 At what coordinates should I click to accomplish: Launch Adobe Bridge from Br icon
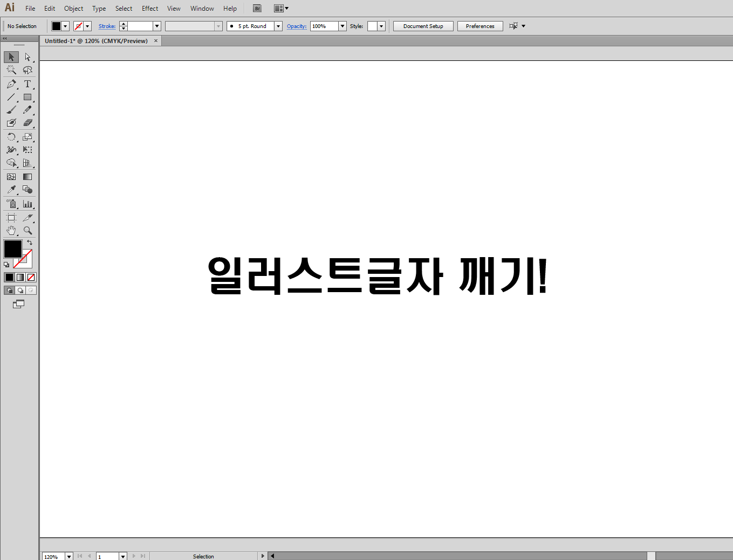coord(257,9)
